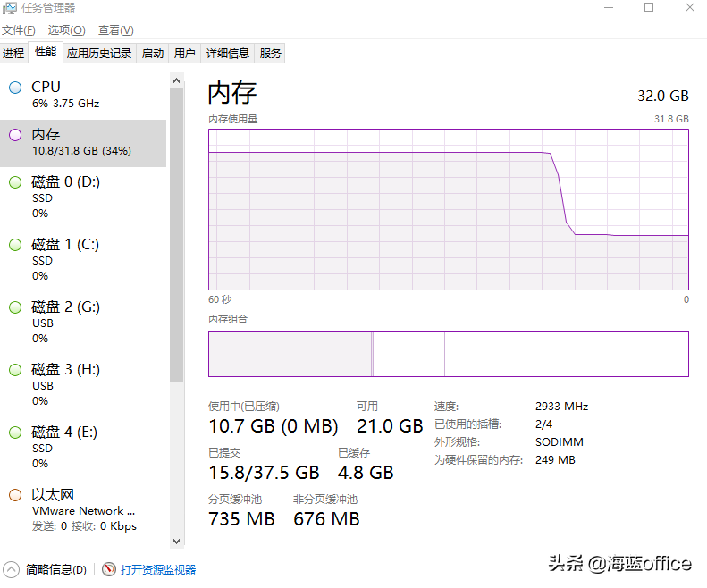Switch to the 进程 tab
Screen dimensions: 707x588
pyautogui.click(x=13, y=54)
